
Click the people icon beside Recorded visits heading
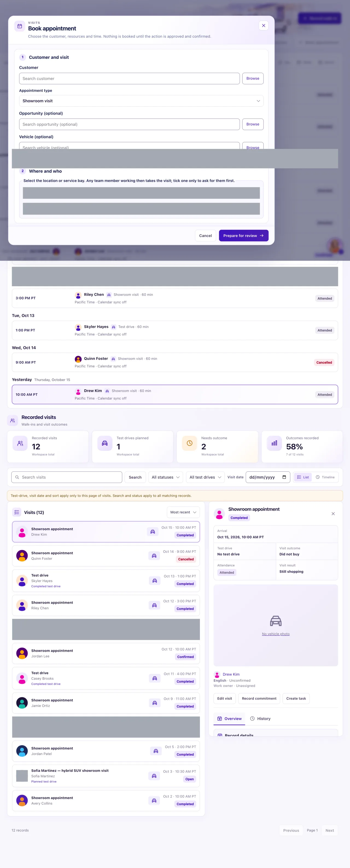click(x=13, y=420)
